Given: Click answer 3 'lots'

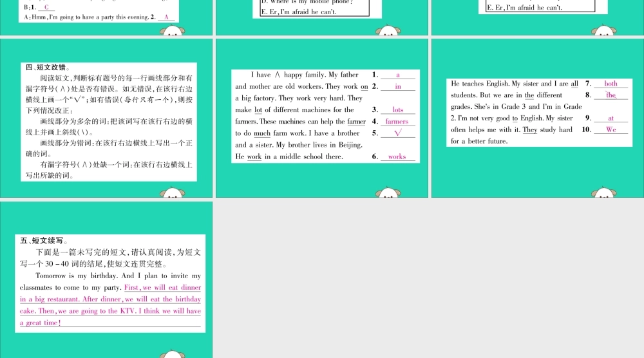Looking at the screenshot, I should [x=397, y=109].
